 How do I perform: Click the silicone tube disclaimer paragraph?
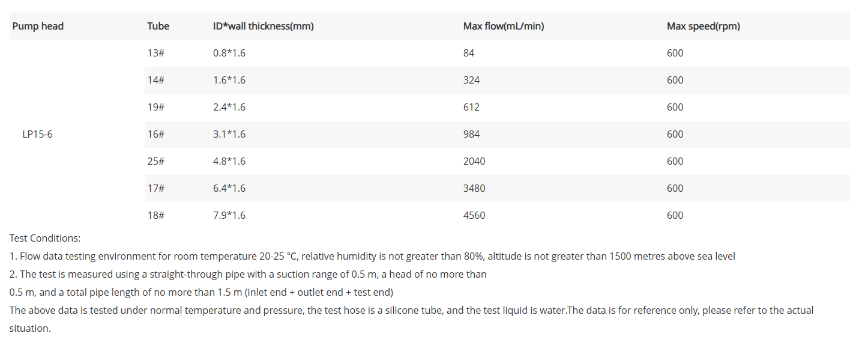[x=412, y=319]
